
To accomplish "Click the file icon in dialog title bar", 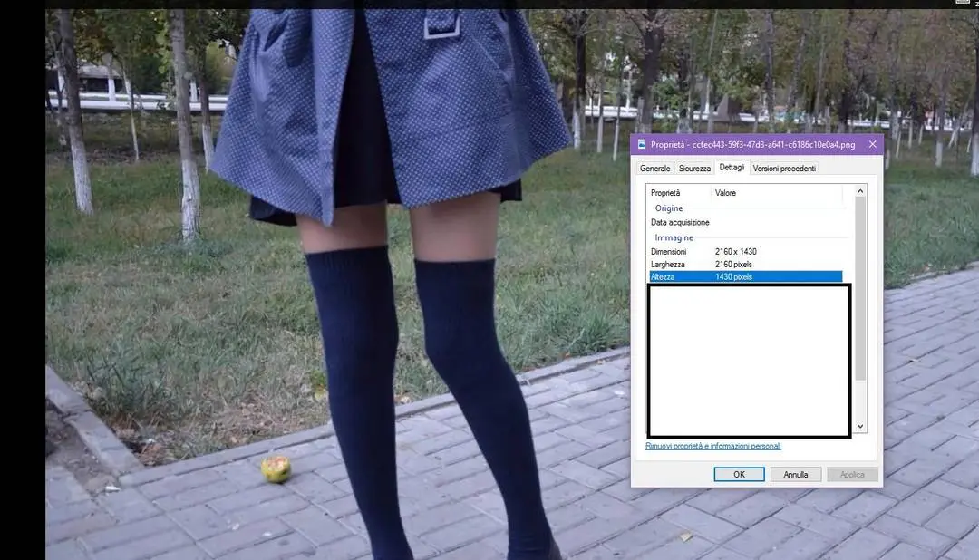I will click(641, 144).
